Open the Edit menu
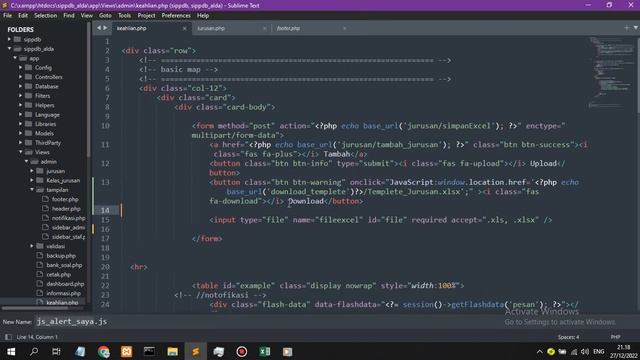 pyautogui.click(x=23, y=16)
